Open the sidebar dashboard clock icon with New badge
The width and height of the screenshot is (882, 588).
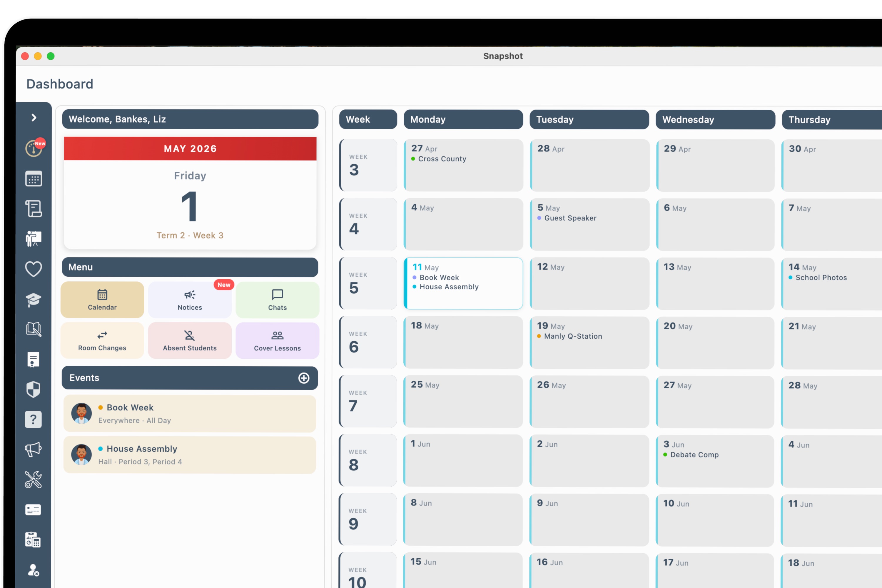click(x=34, y=148)
